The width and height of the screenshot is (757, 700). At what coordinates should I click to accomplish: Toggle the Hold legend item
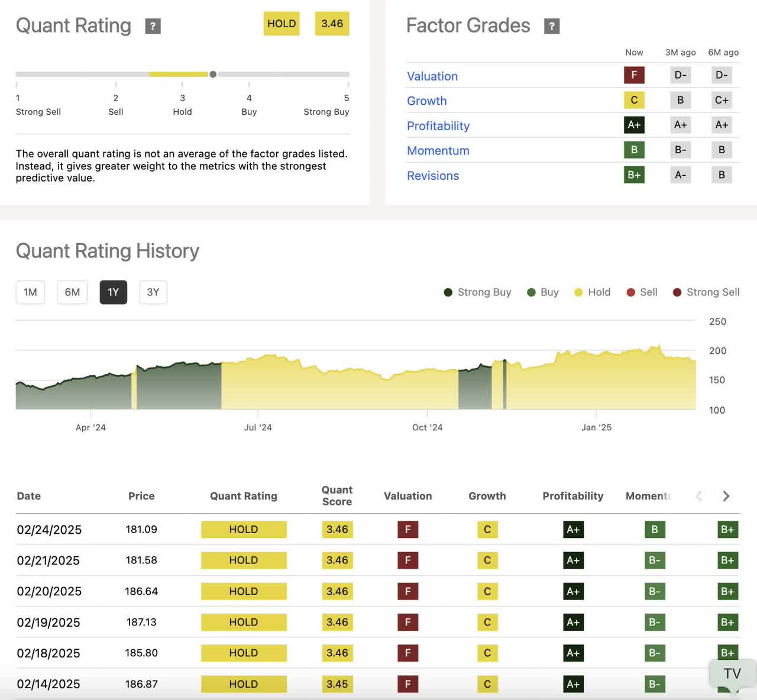pyautogui.click(x=593, y=292)
